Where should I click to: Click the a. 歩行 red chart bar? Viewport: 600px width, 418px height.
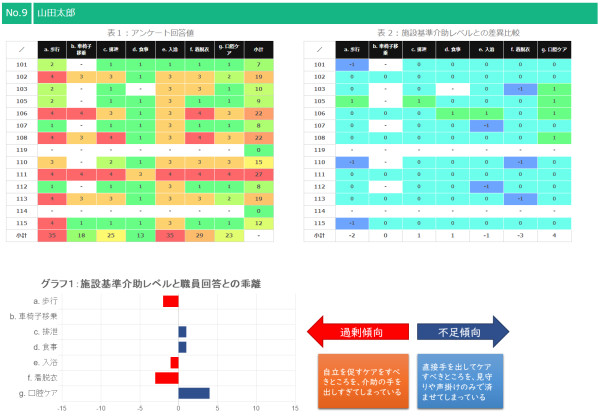170,301
